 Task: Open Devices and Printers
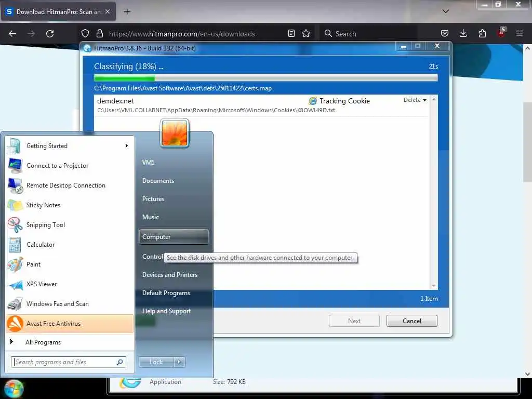pyautogui.click(x=170, y=275)
